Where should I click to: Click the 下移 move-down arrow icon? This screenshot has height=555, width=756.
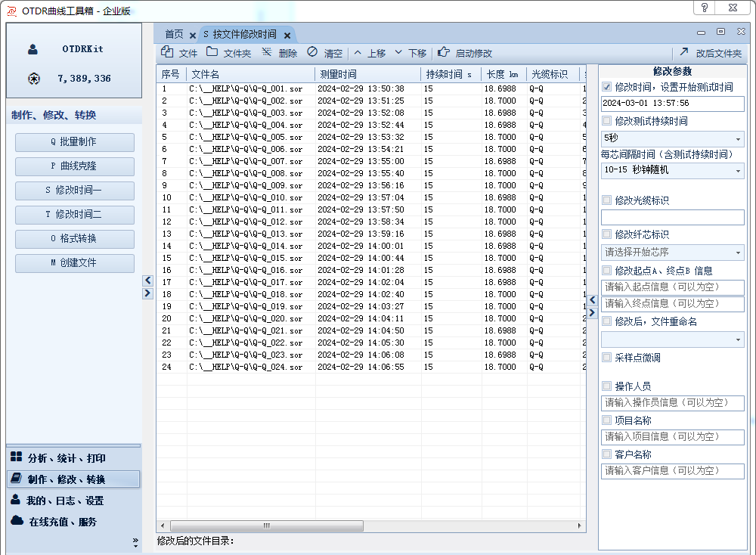point(398,52)
